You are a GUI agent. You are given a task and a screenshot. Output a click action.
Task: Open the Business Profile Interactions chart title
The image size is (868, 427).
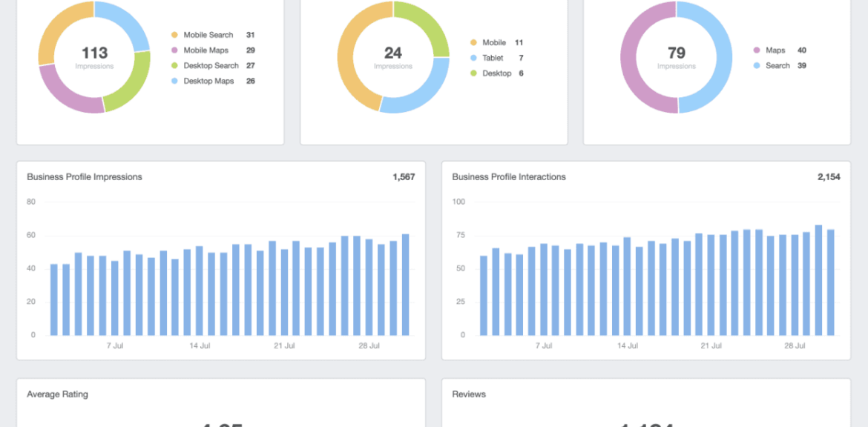pos(509,177)
